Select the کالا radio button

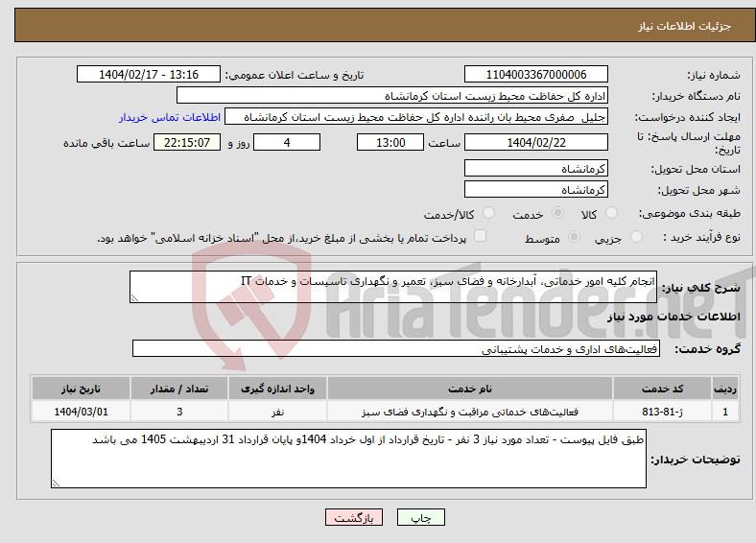coord(611,213)
